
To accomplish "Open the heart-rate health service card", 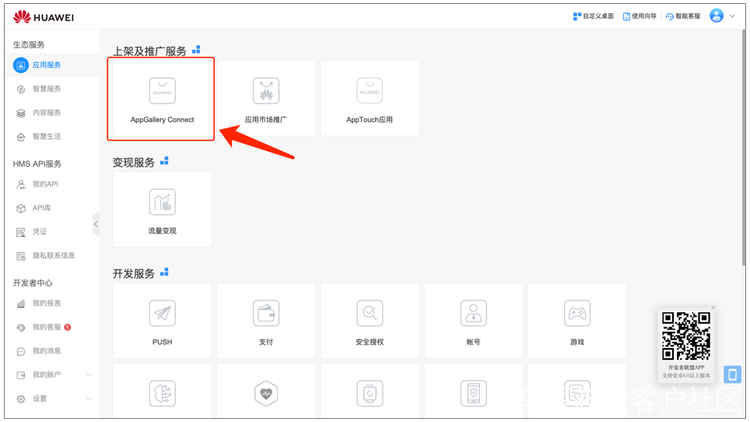I will 266,391.
